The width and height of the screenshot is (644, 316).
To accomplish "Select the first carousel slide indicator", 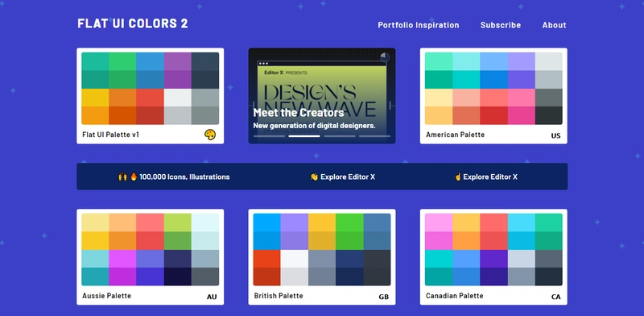I will click(x=269, y=136).
